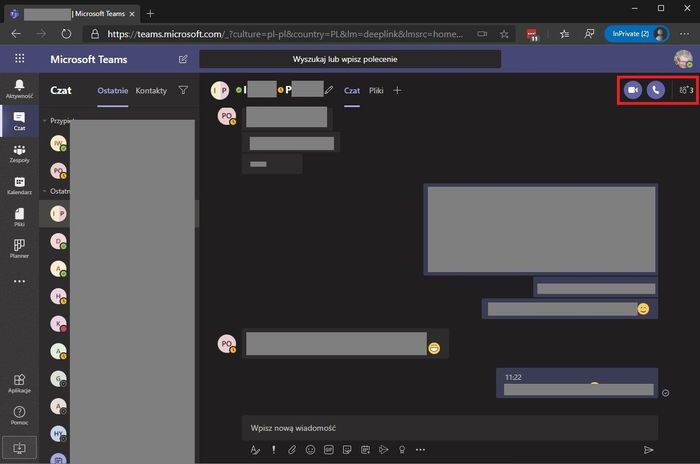This screenshot has width=700, height=464.
Task: Select the Microsoft Teams browser tab
Action: (x=74, y=14)
